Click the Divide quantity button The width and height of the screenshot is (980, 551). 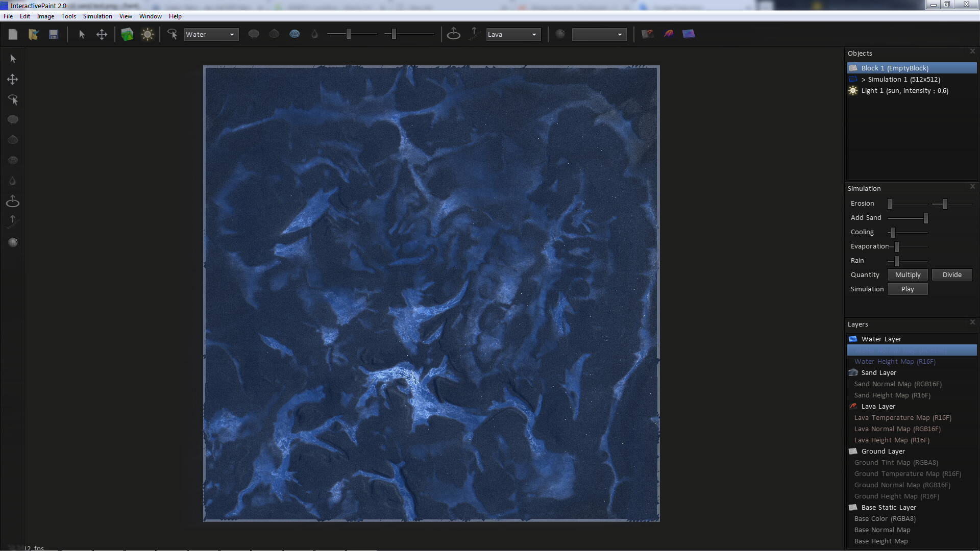[x=952, y=274]
